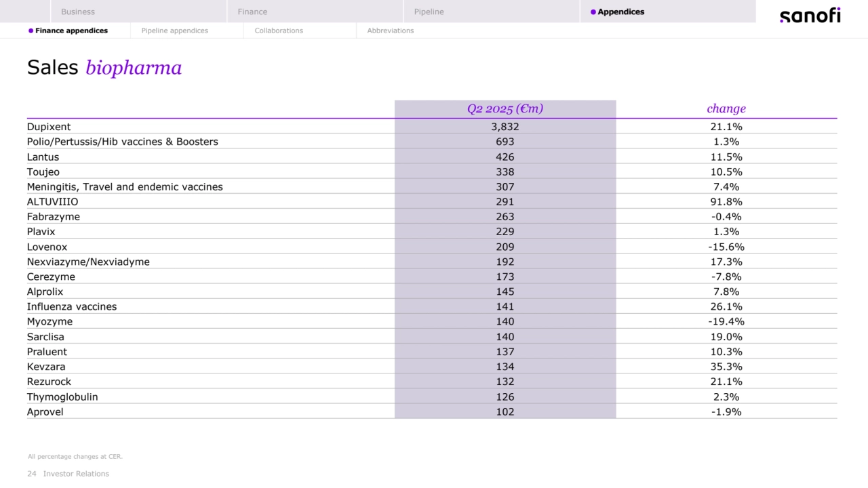Click the change column header
This screenshot has height=488, width=868.
[726, 108]
